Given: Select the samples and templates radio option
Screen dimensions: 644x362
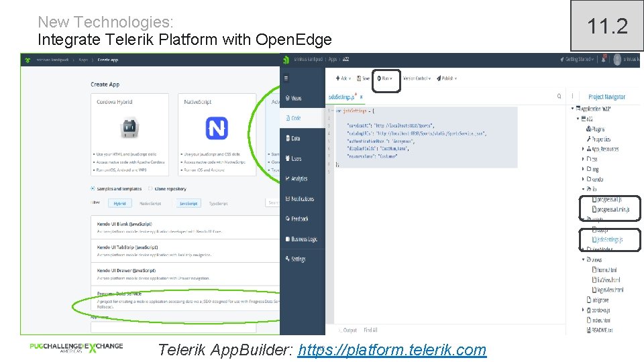Looking at the screenshot, I should tap(93, 189).
